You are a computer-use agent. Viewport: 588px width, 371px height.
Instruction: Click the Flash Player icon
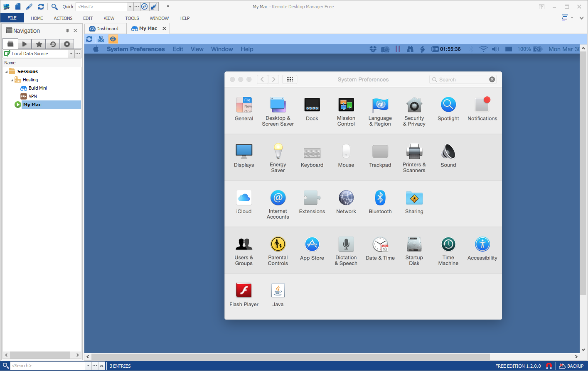tap(244, 295)
